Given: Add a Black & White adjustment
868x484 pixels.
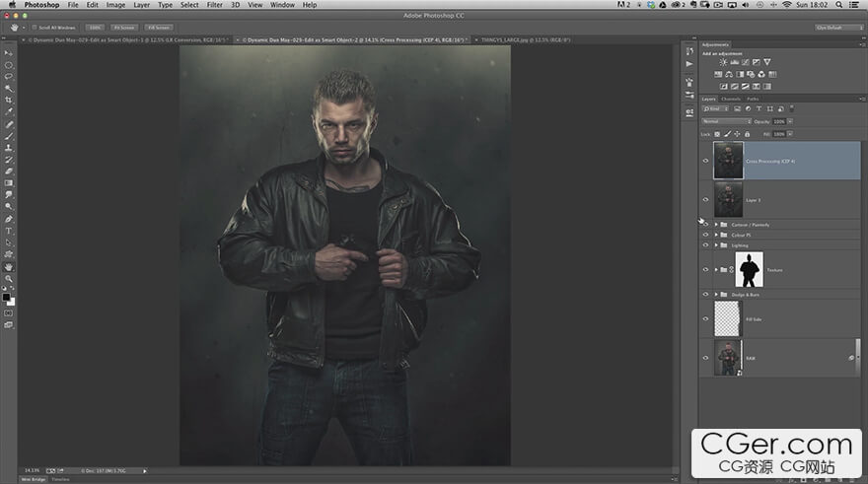Looking at the screenshot, I should pos(740,74).
